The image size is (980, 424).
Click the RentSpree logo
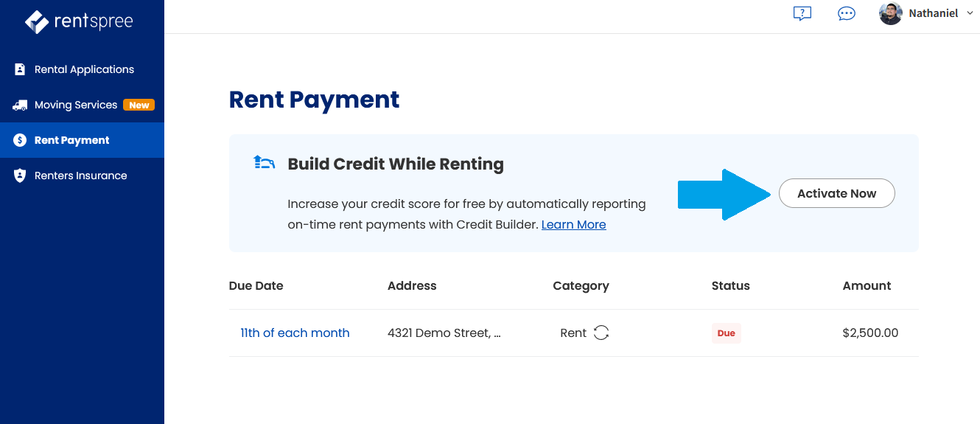pos(79,21)
